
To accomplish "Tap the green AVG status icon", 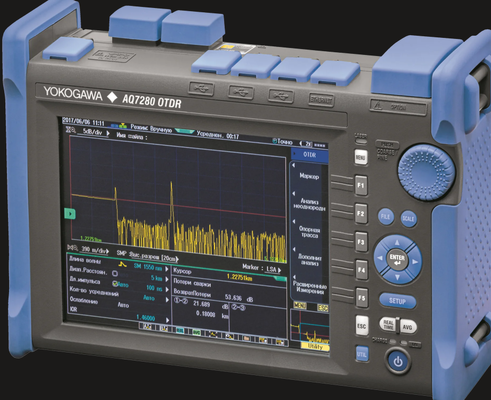I will point(196,332).
